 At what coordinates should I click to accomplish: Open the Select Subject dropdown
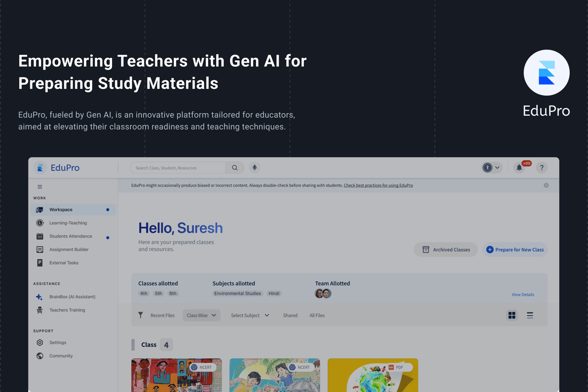pos(250,316)
